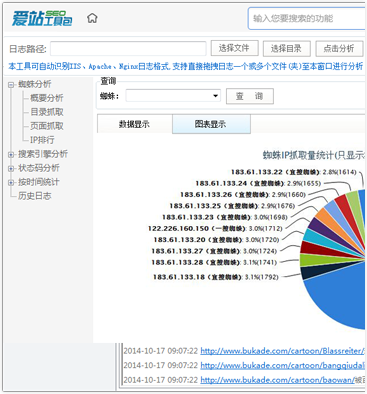This screenshot has width=367, height=394.
Task: Click the chart title 蜘蛛IP抓取量统计
Action: [x=313, y=155]
